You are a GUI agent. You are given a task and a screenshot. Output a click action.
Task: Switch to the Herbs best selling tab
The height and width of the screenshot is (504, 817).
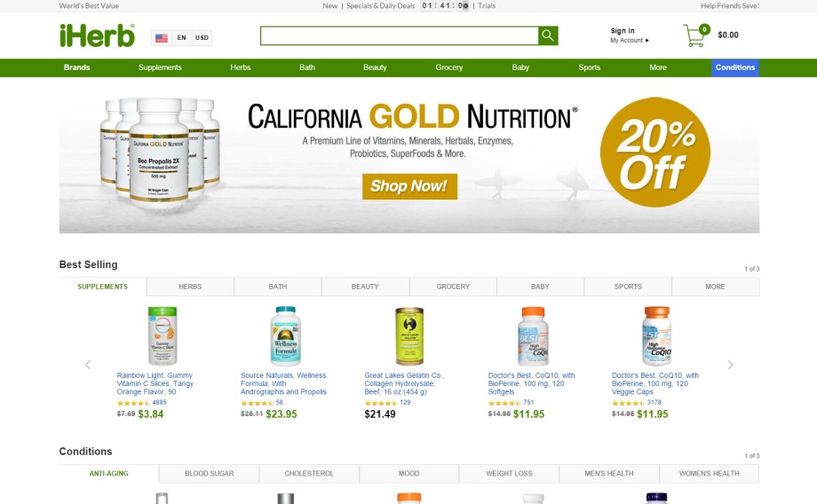click(x=190, y=287)
